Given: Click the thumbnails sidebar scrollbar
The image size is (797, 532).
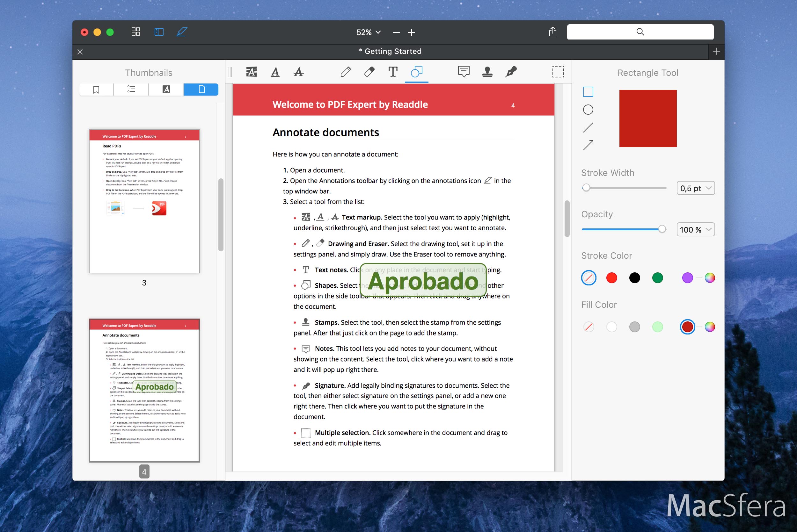Looking at the screenshot, I should (x=221, y=214).
